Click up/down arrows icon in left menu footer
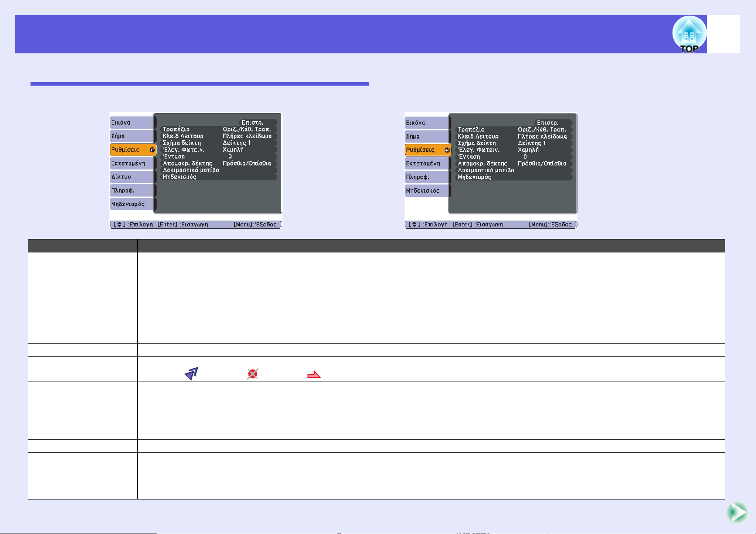The height and width of the screenshot is (534, 756). pyautogui.click(x=119, y=225)
